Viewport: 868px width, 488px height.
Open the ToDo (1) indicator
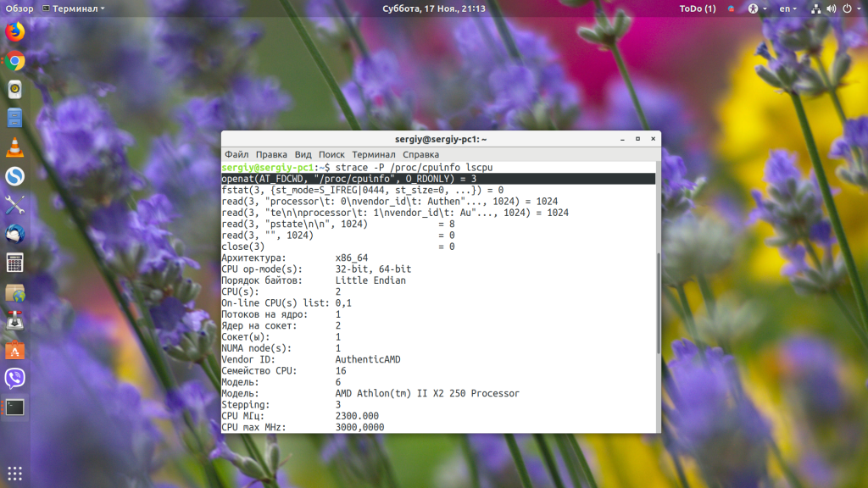tap(698, 8)
